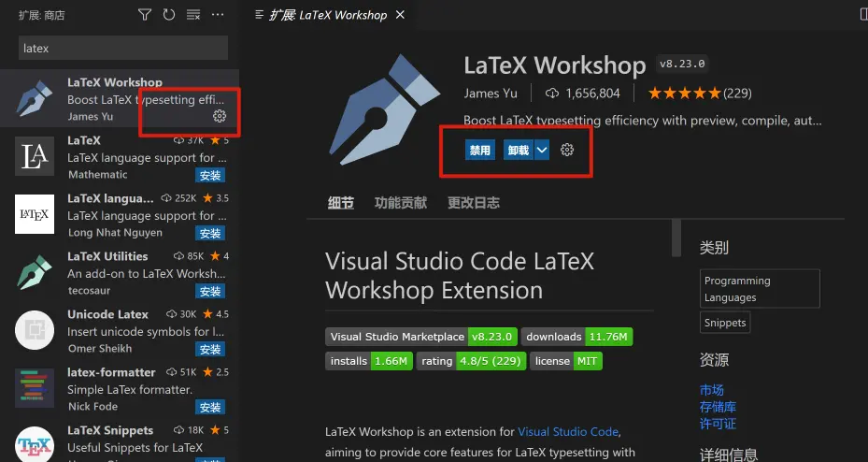Expand the uninstall dropdown arrow
The height and width of the screenshot is (462, 868).
pyautogui.click(x=542, y=150)
